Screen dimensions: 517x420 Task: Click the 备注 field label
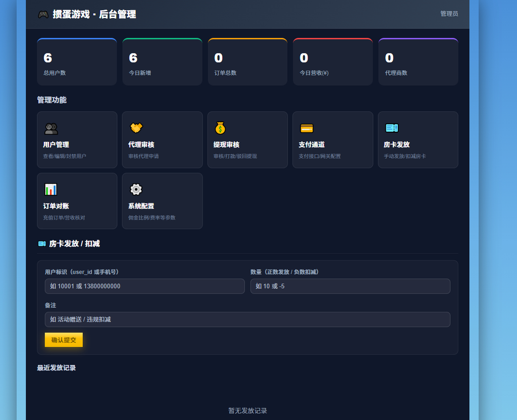coord(50,305)
